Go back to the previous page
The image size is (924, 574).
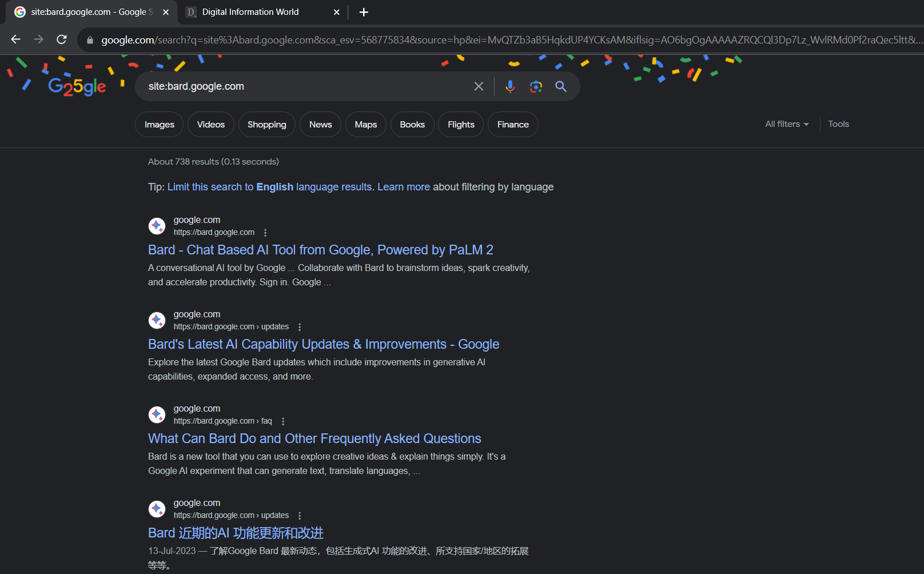point(16,39)
